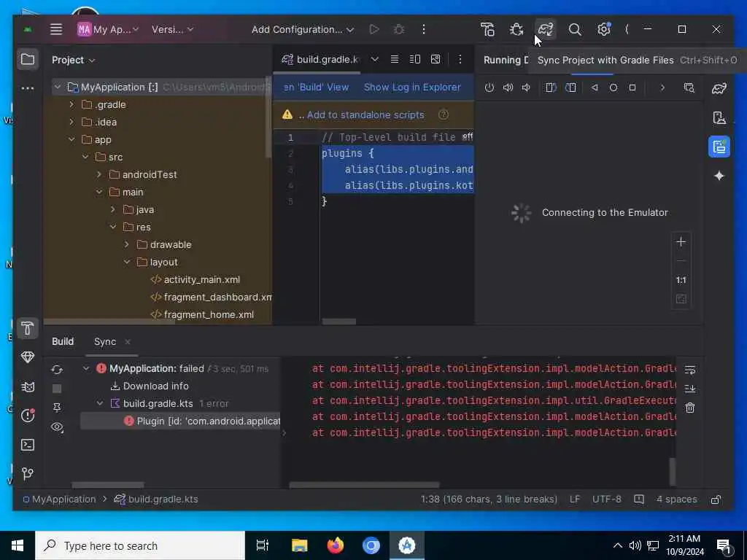This screenshot has width=747, height=560.
Task: Open the Terminal tool window
Action: point(28,445)
